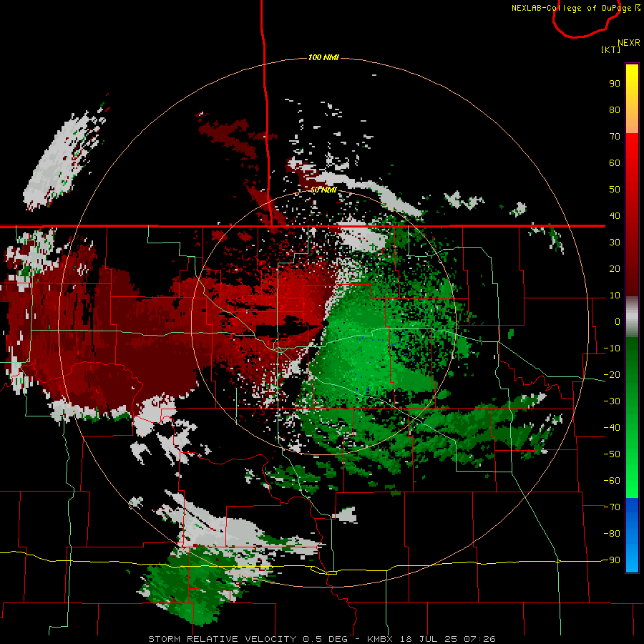The width and height of the screenshot is (644, 644).
Task: Click the -60 value on the velocity scale
Action: point(612,481)
